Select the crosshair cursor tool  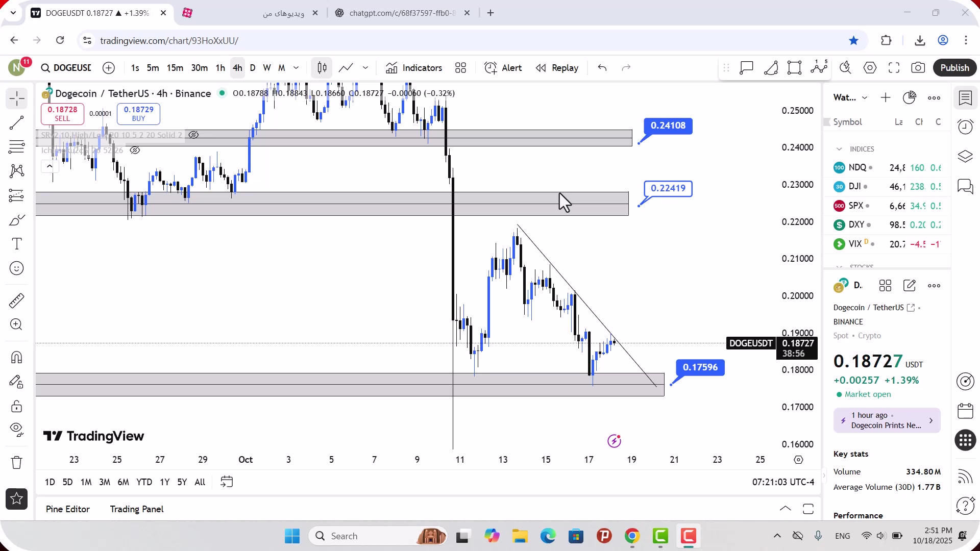tap(17, 98)
